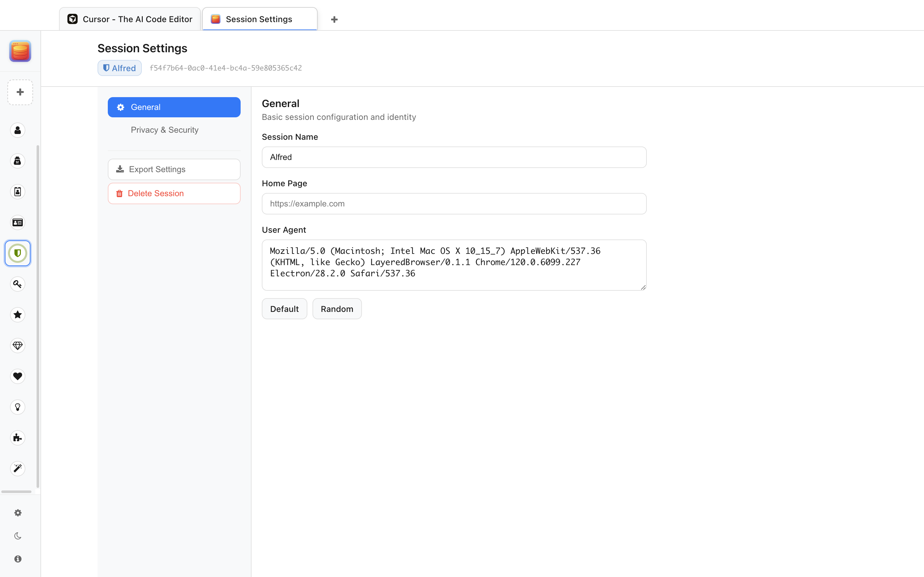Screen dimensions: 924x577
Task: Select the key session icon
Action: [x=18, y=284]
